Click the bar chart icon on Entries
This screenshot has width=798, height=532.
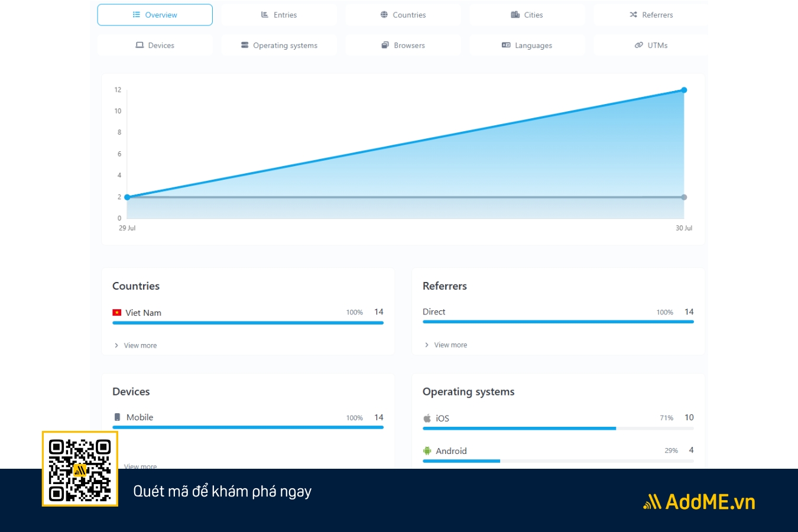click(x=265, y=15)
